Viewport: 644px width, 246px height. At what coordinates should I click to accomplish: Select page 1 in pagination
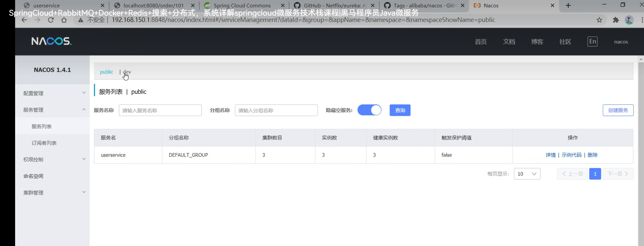pos(595,174)
